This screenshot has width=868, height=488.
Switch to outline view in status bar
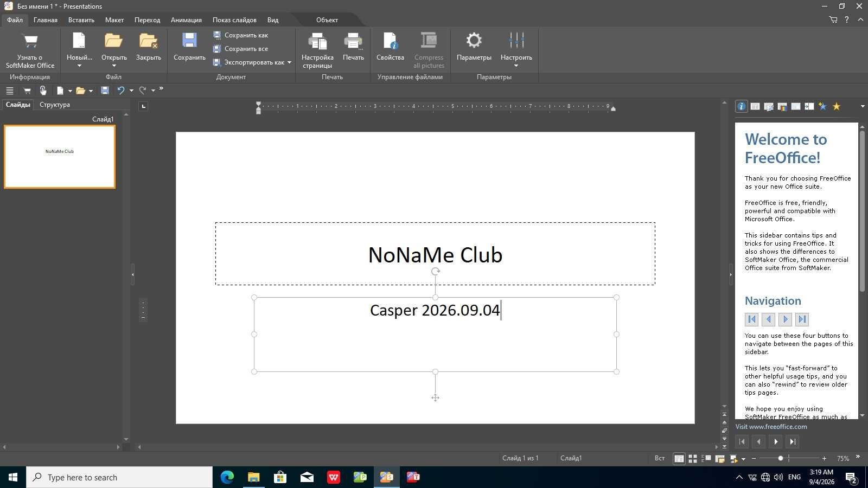point(706,459)
